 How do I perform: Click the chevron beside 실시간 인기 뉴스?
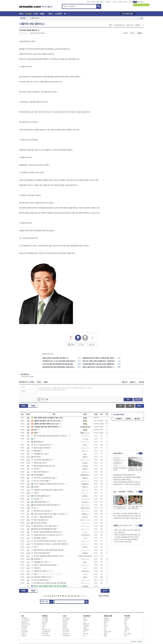point(120,353)
